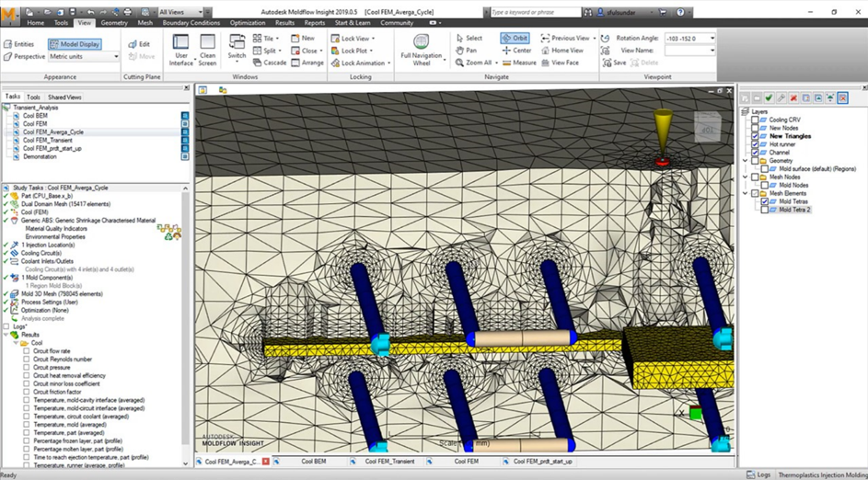Image resolution: width=868 pixels, height=480 pixels.
Task: Open the Full Navigation Wheel
Action: point(422,51)
